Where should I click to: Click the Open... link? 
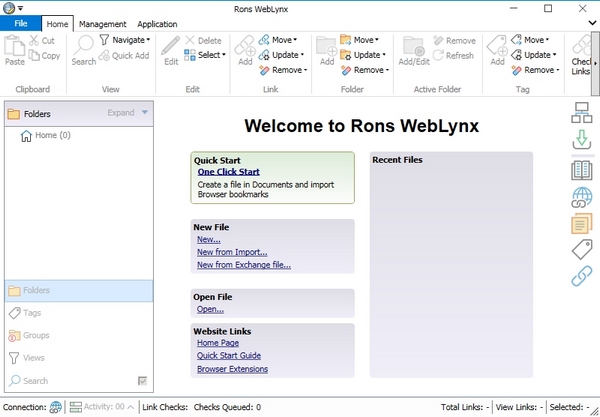coord(210,309)
